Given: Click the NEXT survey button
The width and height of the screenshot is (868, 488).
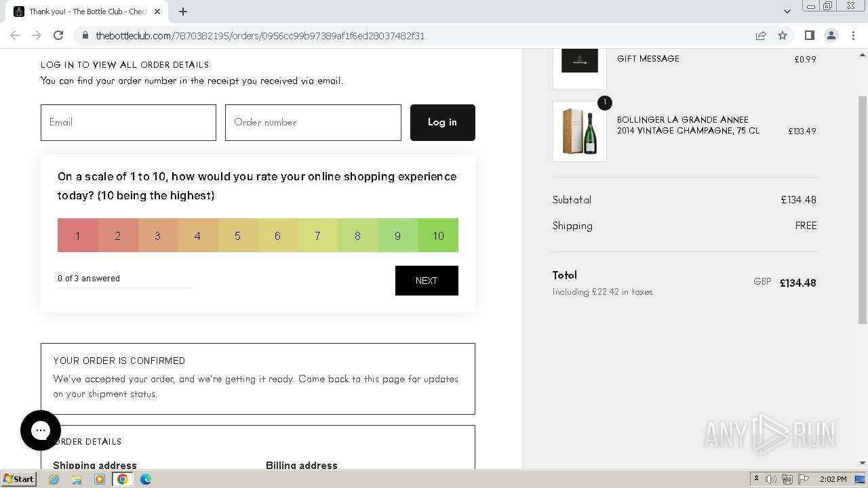Looking at the screenshot, I should tap(427, 281).
